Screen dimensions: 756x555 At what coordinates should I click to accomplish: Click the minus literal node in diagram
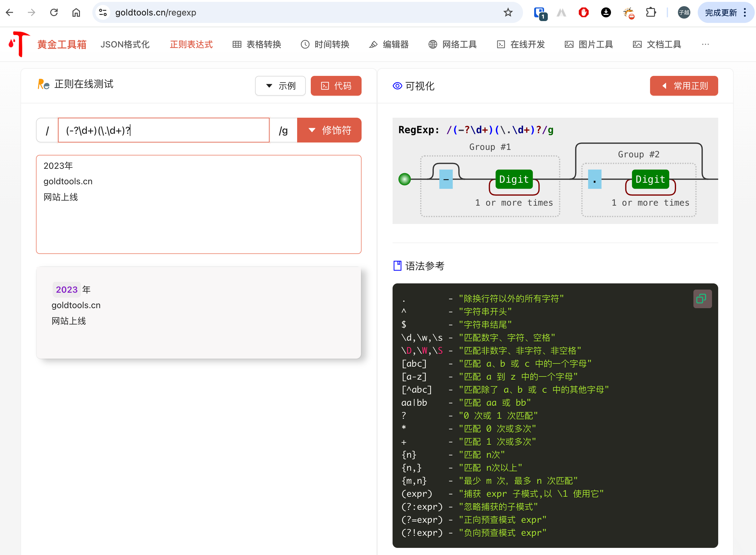[x=446, y=179]
